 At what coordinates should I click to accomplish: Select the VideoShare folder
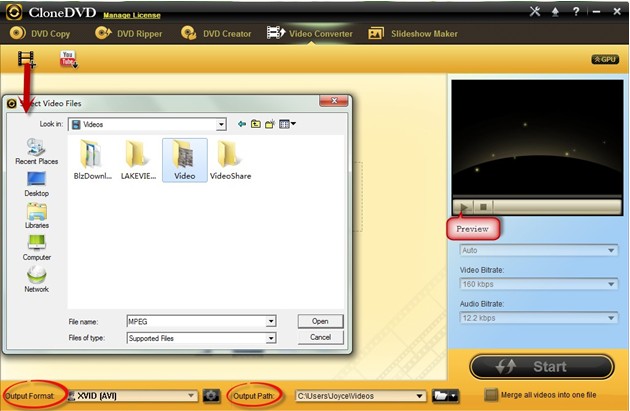[230, 160]
